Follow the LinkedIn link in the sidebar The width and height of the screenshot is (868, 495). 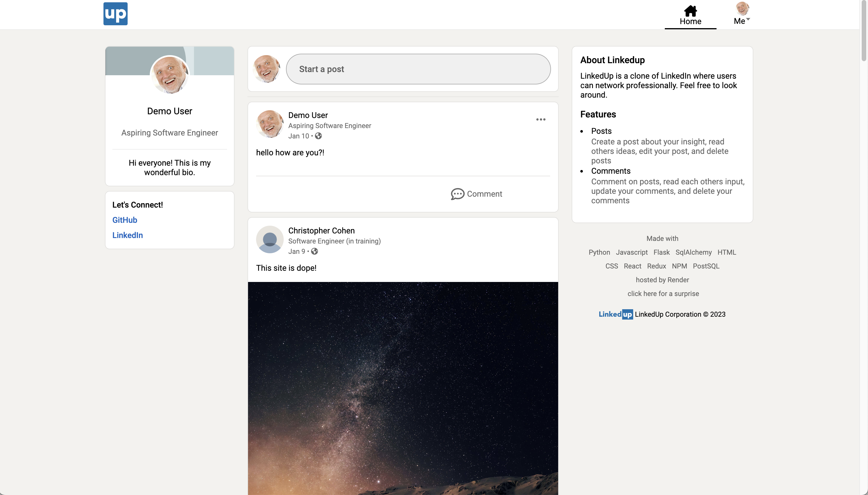(127, 235)
